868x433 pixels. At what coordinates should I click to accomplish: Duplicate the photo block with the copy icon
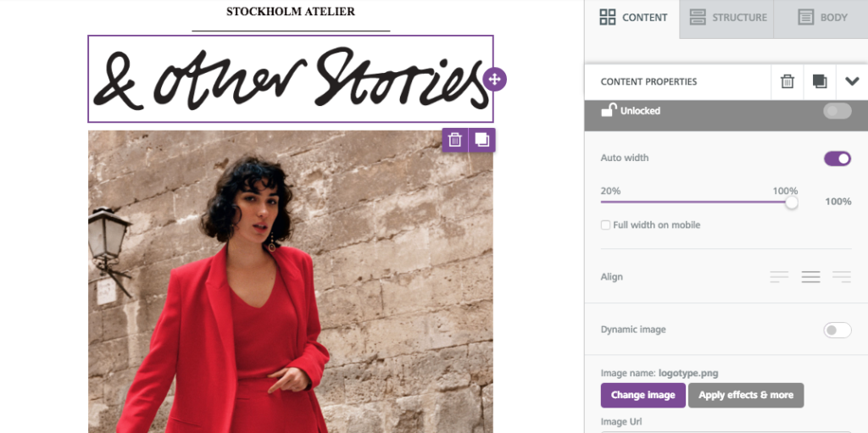click(481, 140)
